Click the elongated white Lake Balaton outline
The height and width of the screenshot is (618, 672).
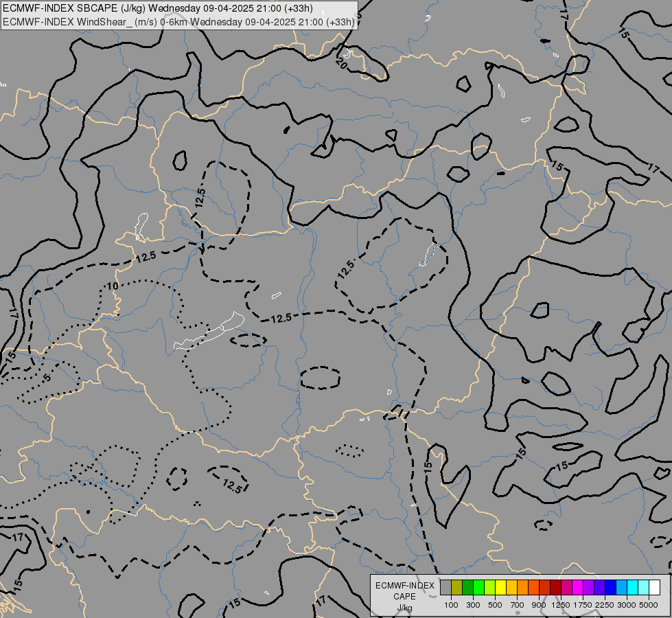pyautogui.click(x=209, y=331)
